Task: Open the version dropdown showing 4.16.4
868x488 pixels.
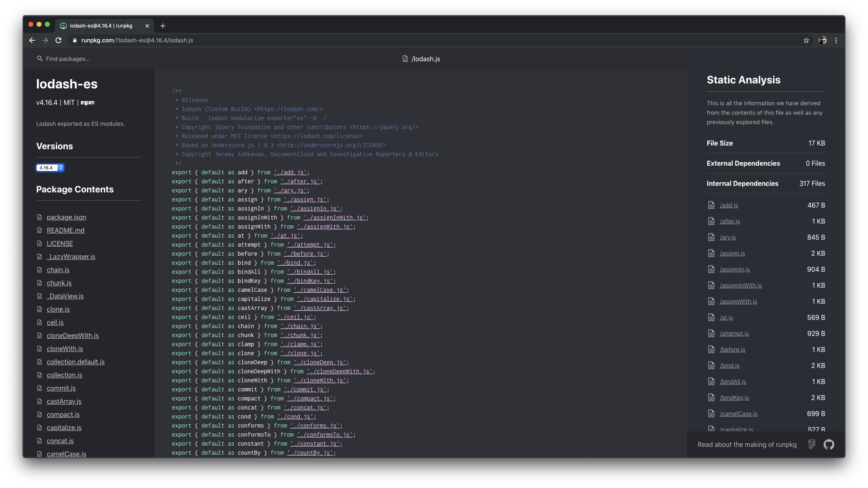Action: pyautogui.click(x=50, y=168)
